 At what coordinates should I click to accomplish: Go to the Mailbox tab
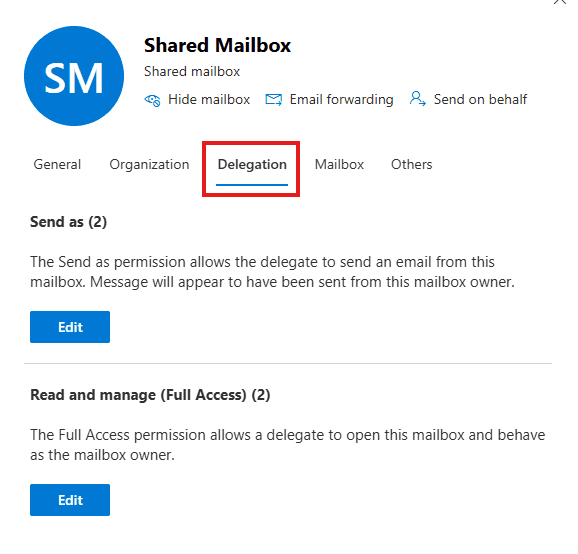coord(339,164)
